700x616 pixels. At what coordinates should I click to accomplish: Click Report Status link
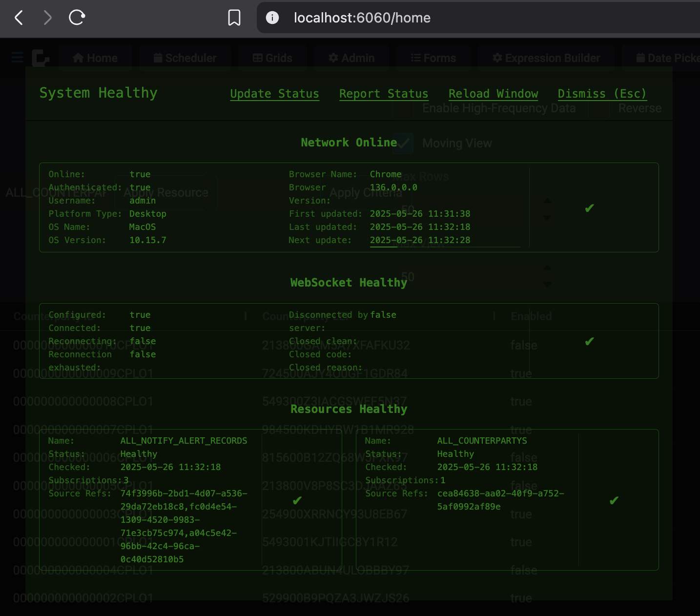point(384,94)
